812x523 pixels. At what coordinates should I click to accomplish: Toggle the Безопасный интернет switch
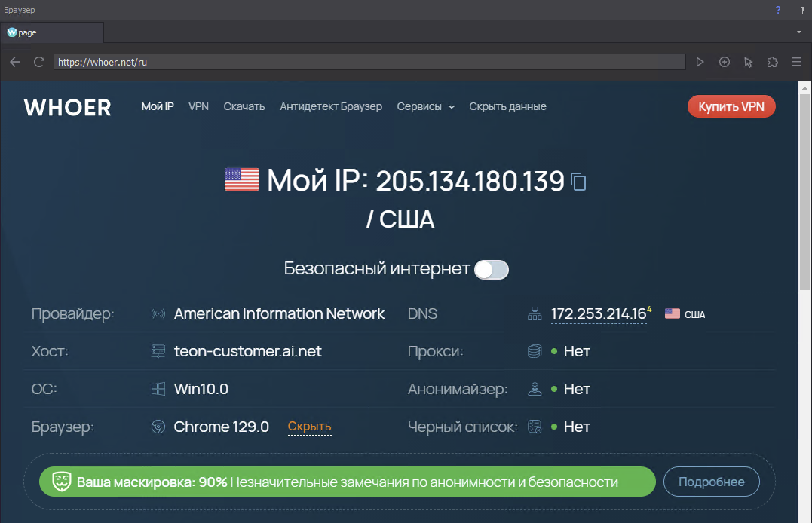[x=492, y=269]
